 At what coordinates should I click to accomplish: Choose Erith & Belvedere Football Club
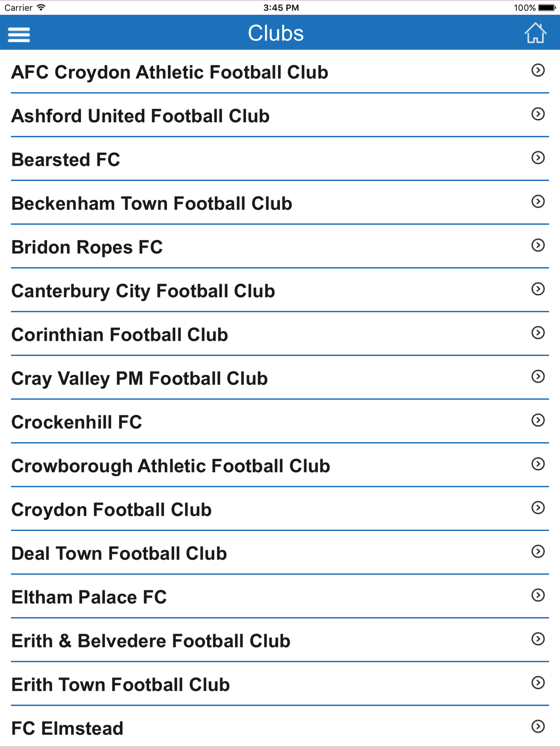tap(280, 640)
